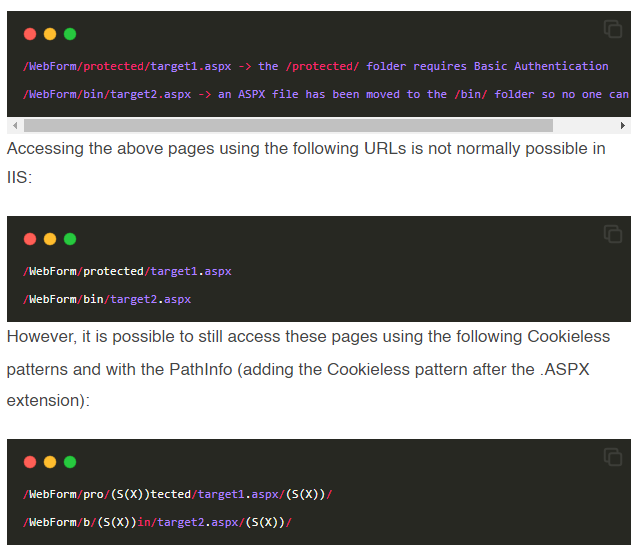The image size is (637, 550).
Task: Click the paragraph starting 'However, it is possible'
Action: [x=308, y=369]
